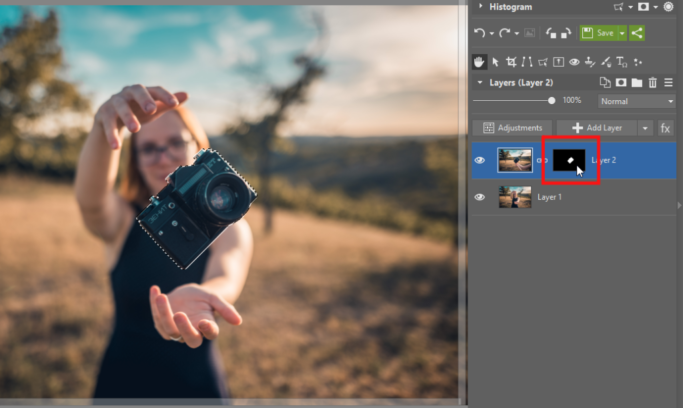Image resolution: width=683 pixels, height=408 pixels.
Task: Share the photo with green share icon
Action: (637, 33)
